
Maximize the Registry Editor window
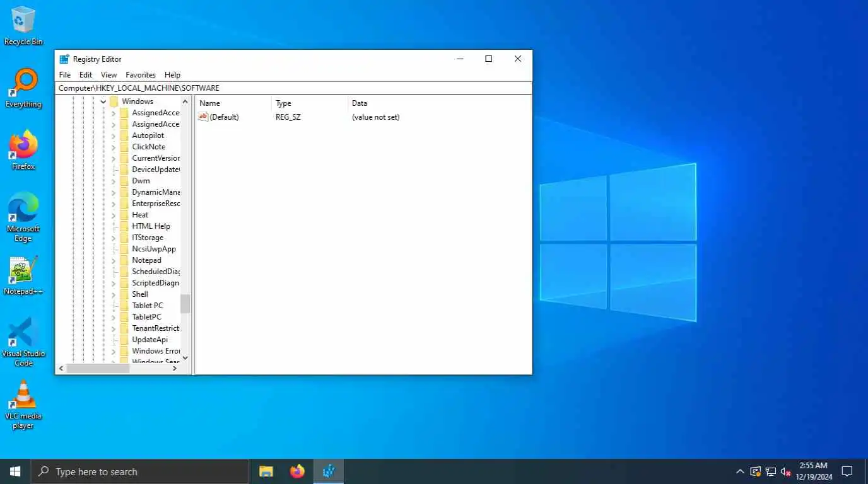(488, 59)
